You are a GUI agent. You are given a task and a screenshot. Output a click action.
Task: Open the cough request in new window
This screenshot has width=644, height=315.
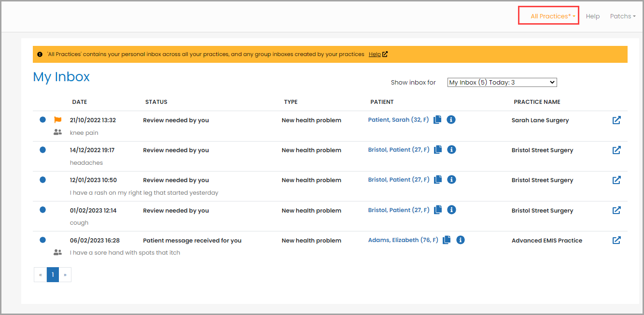point(616,210)
